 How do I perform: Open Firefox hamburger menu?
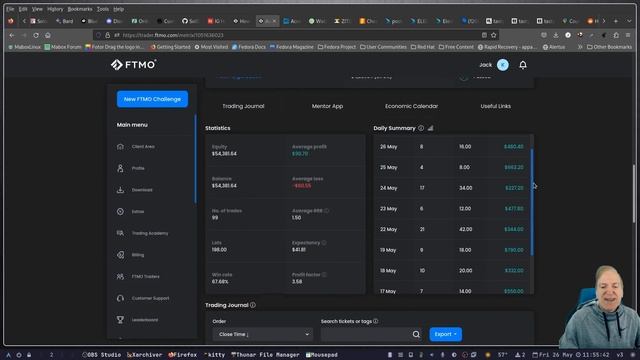(x=628, y=35)
